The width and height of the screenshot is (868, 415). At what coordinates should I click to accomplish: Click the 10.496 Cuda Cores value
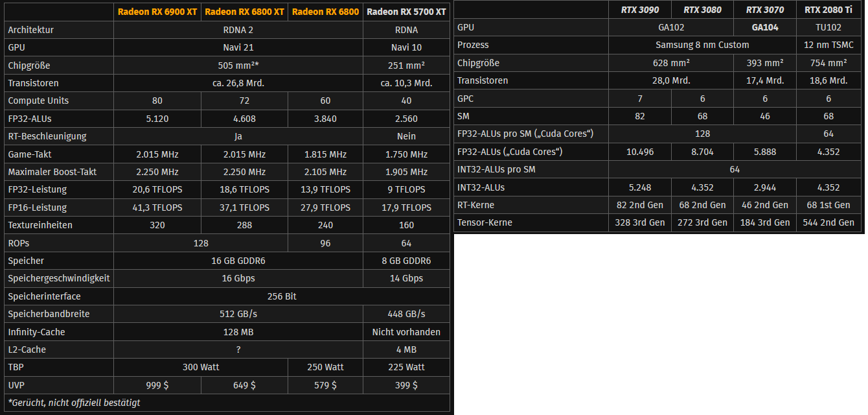pyautogui.click(x=640, y=152)
